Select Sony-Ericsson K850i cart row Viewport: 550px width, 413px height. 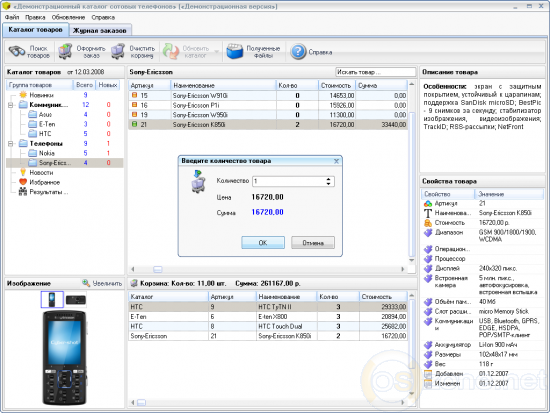click(268, 336)
